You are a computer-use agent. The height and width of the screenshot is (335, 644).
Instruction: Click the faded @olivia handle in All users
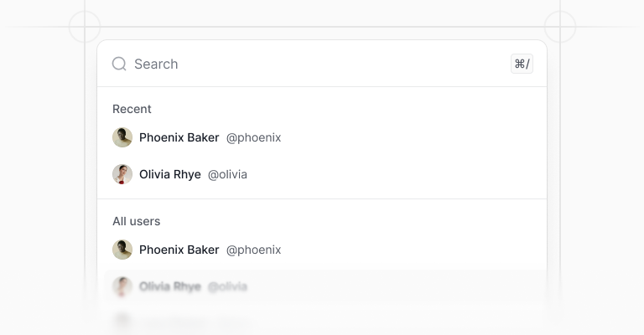[227, 286]
